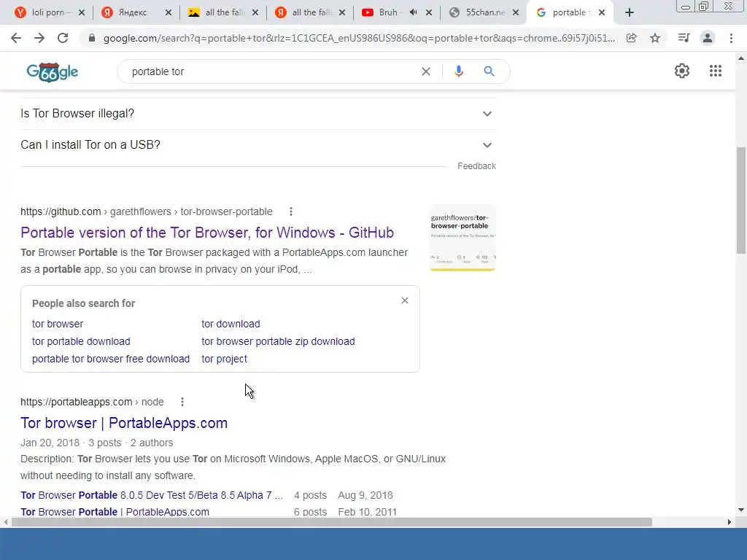Bookmark this page with the star icon

tap(655, 38)
